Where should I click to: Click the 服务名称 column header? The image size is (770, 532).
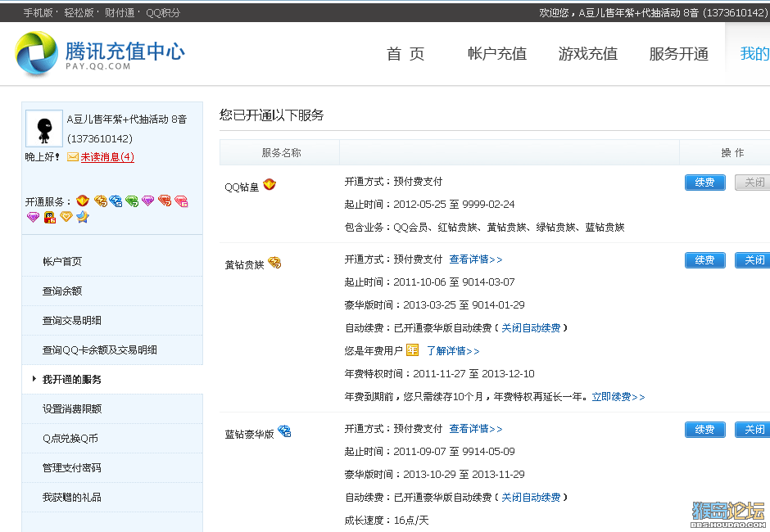(x=281, y=152)
